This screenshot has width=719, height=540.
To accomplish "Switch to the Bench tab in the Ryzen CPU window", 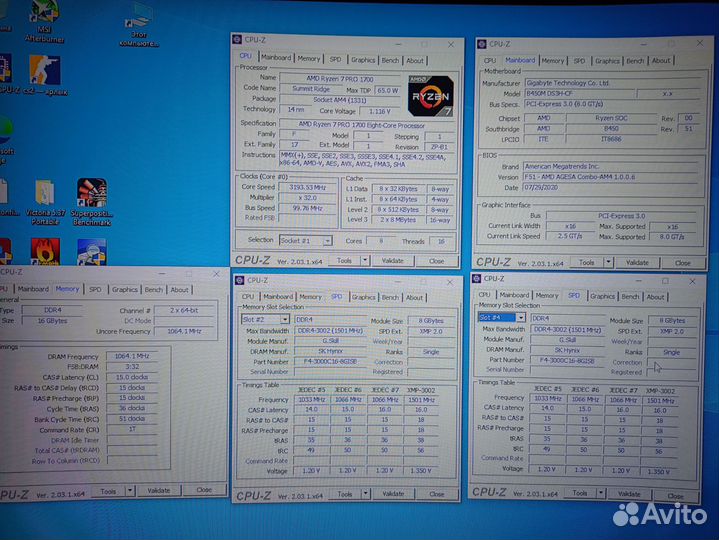I will (390, 60).
